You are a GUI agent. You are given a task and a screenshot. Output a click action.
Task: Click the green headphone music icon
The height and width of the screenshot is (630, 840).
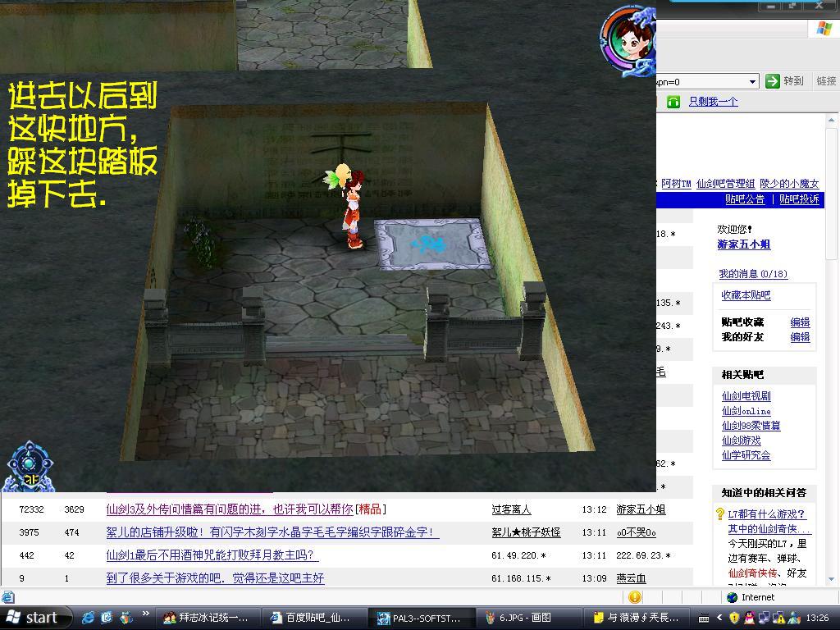673,101
